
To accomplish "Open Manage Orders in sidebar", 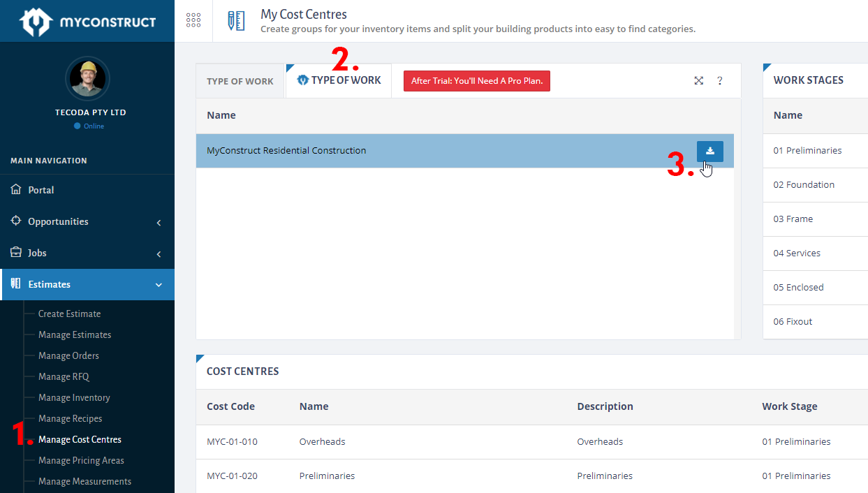I will coord(68,355).
